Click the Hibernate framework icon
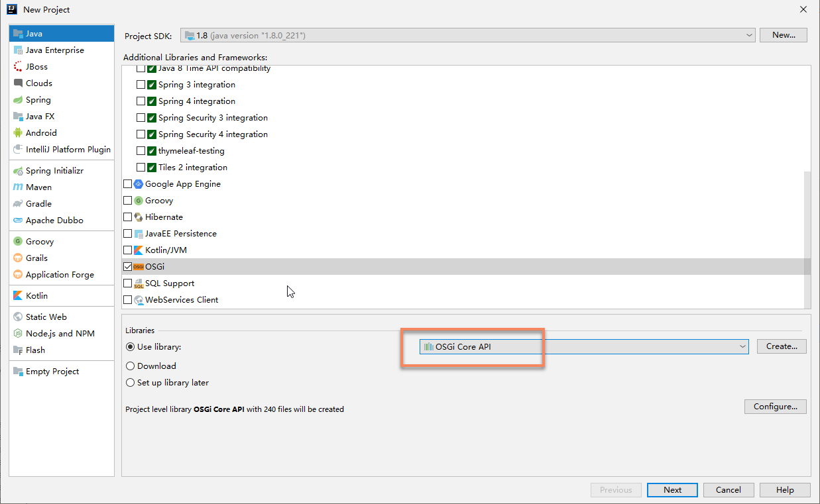Image resolution: width=820 pixels, height=504 pixels. [139, 217]
